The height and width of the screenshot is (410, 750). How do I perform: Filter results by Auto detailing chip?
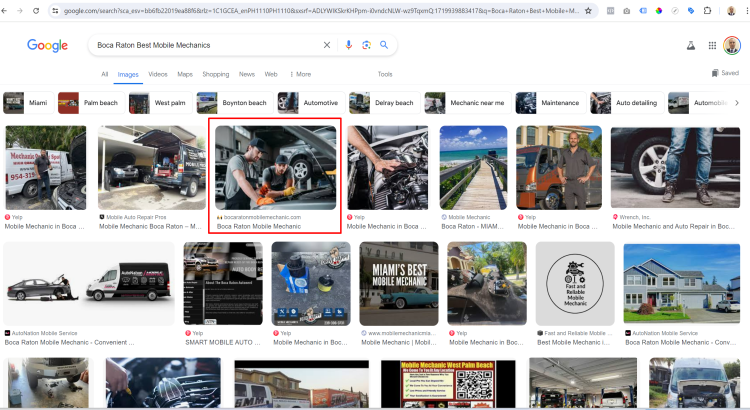coord(627,103)
